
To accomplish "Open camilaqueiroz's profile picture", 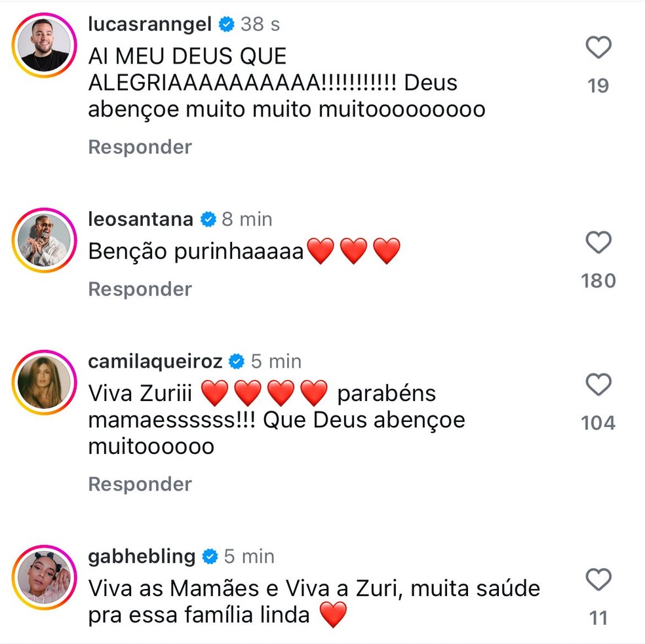I will [x=43, y=383].
